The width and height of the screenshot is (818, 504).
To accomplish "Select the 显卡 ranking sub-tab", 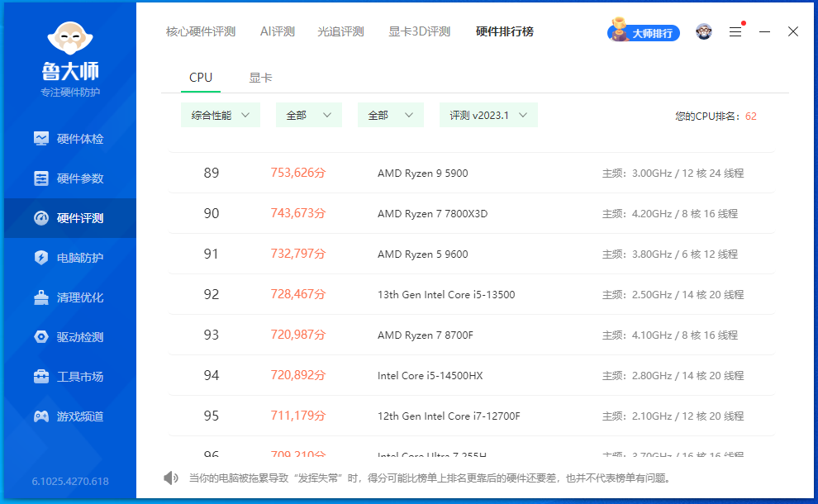I will (260, 78).
